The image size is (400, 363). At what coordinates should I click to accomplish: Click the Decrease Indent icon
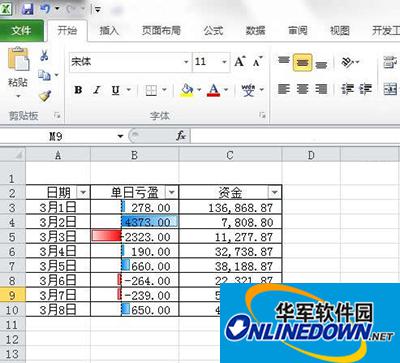click(347, 89)
